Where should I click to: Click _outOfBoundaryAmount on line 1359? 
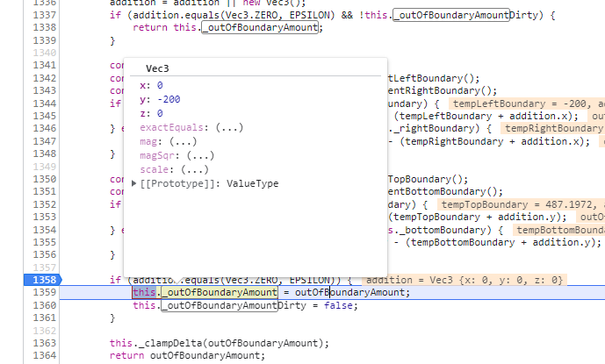click(220, 292)
